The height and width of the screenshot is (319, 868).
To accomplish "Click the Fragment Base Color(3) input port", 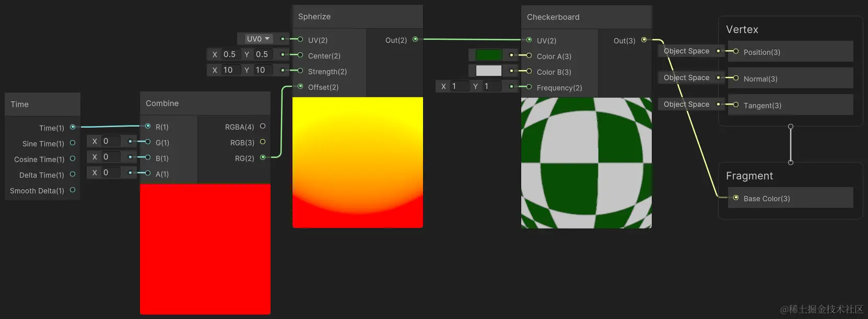I will click(x=736, y=198).
